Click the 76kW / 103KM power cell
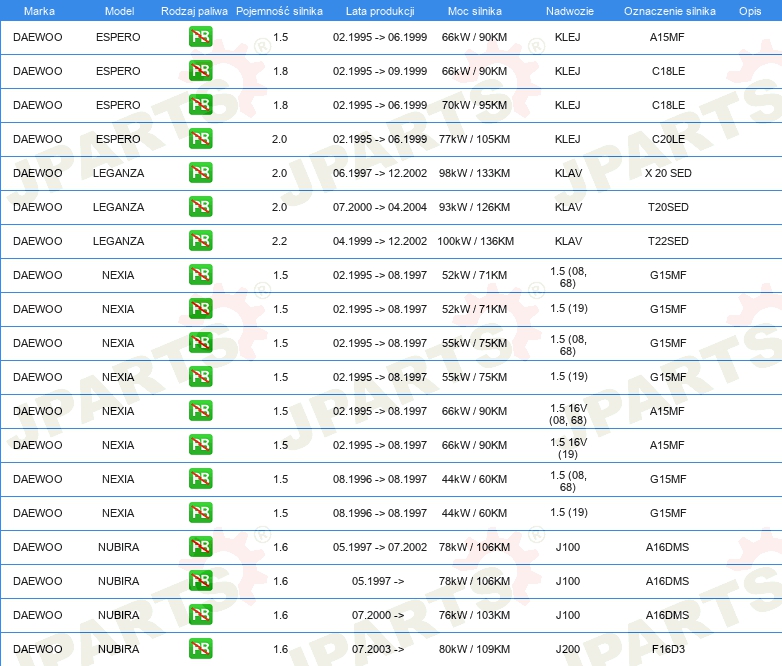 pos(474,615)
